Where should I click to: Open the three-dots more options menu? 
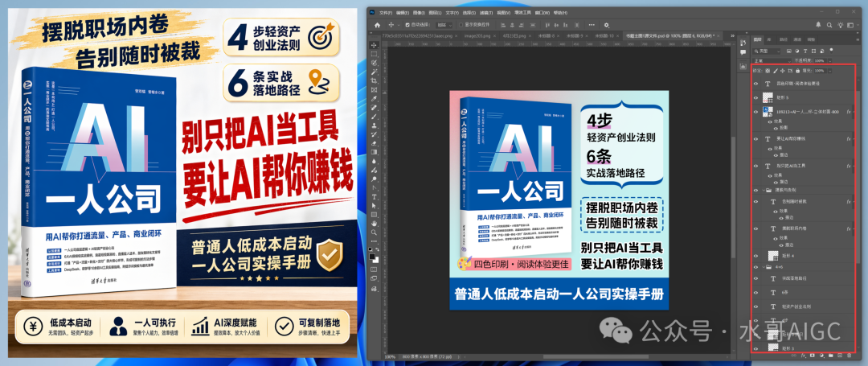pyautogui.click(x=592, y=25)
